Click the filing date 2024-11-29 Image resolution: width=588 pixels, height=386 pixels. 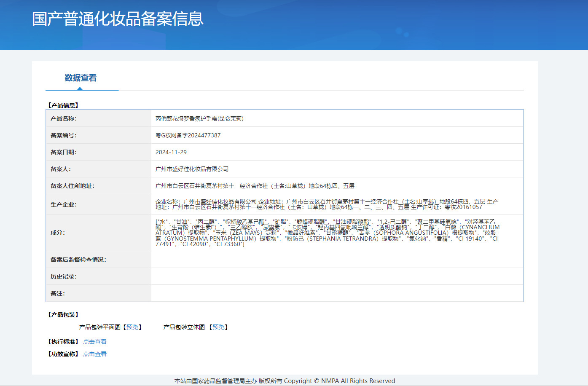coord(171,152)
